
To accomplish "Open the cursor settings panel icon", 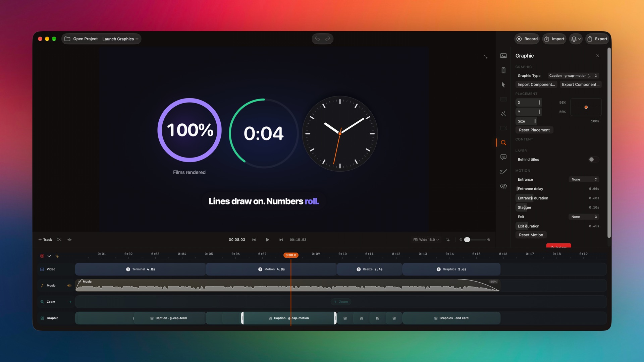I will 503,85.
